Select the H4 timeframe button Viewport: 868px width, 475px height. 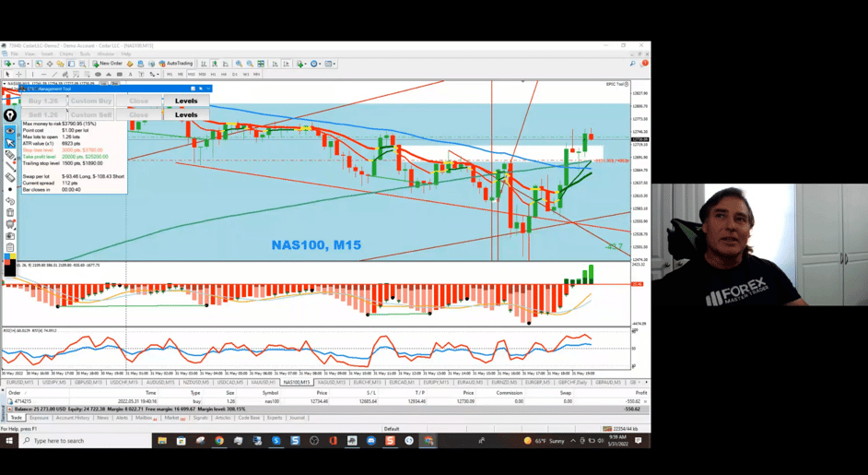224,75
